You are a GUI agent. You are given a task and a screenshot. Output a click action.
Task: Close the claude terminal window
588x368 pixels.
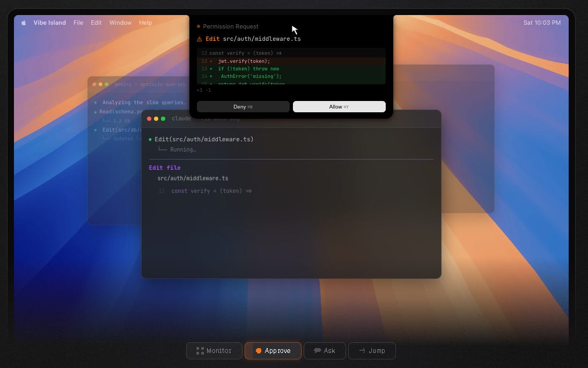pos(149,119)
